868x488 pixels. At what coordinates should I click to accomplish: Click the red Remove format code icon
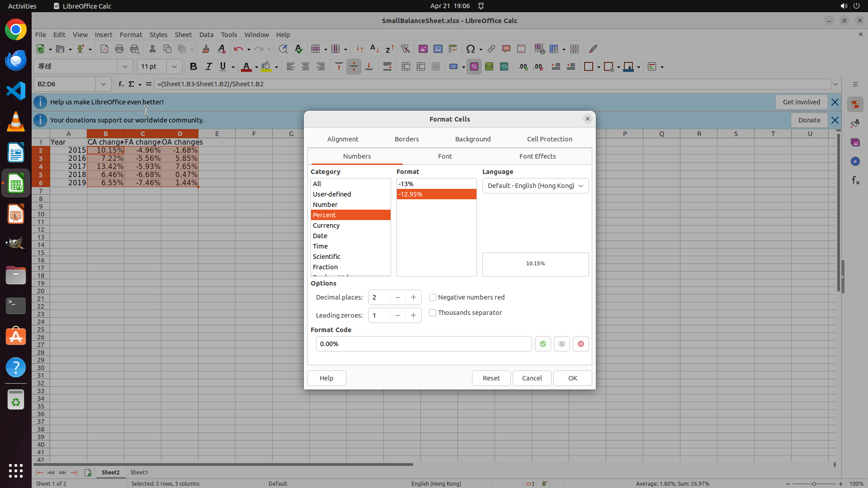coord(580,344)
